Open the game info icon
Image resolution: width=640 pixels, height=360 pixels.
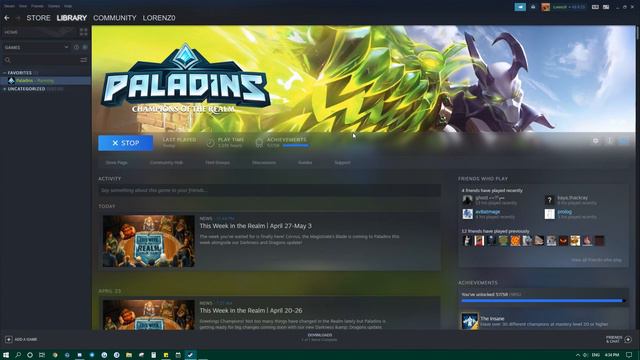(x=610, y=141)
